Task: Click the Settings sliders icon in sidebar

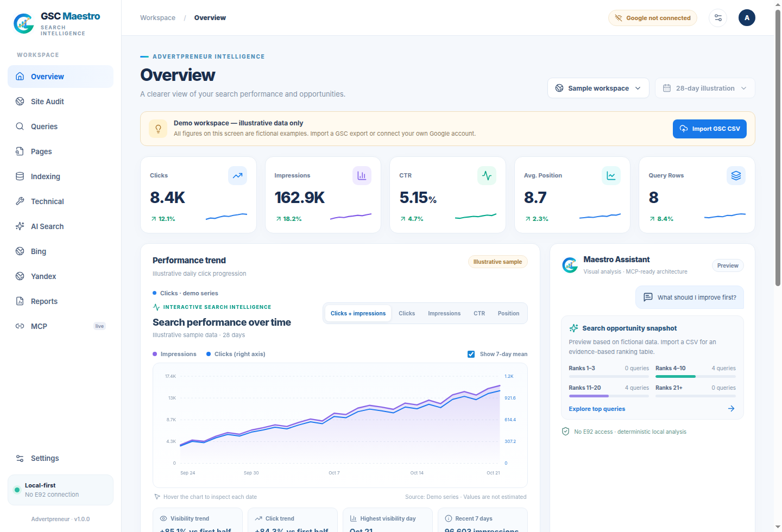Action: tap(20, 458)
